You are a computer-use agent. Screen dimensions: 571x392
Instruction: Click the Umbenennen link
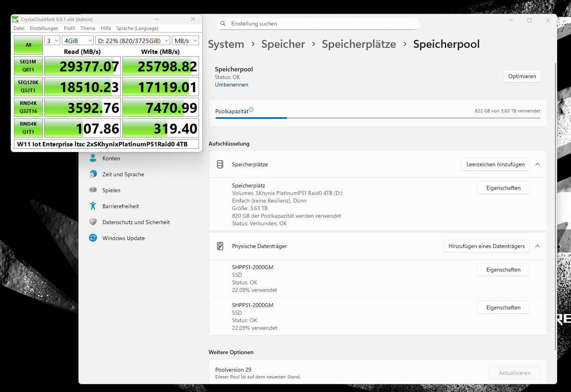click(232, 85)
